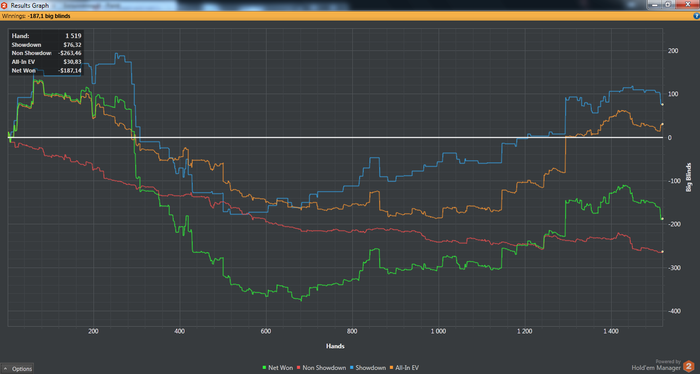This screenshot has width=700, height=374.
Task: Click the orange All-In EV line end marker
Action: (662, 125)
